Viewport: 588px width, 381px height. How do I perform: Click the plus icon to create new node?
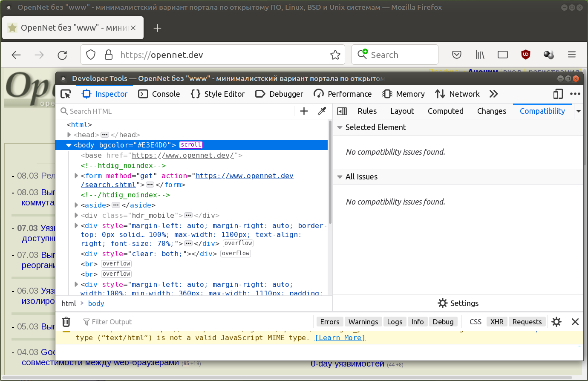[x=304, y=111]
